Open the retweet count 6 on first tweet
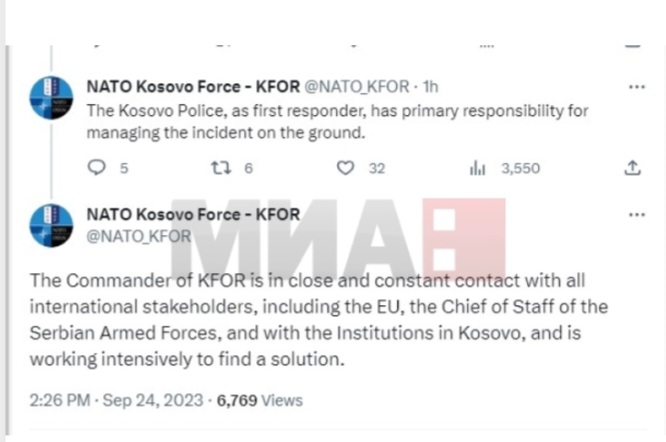 [248, 168]
